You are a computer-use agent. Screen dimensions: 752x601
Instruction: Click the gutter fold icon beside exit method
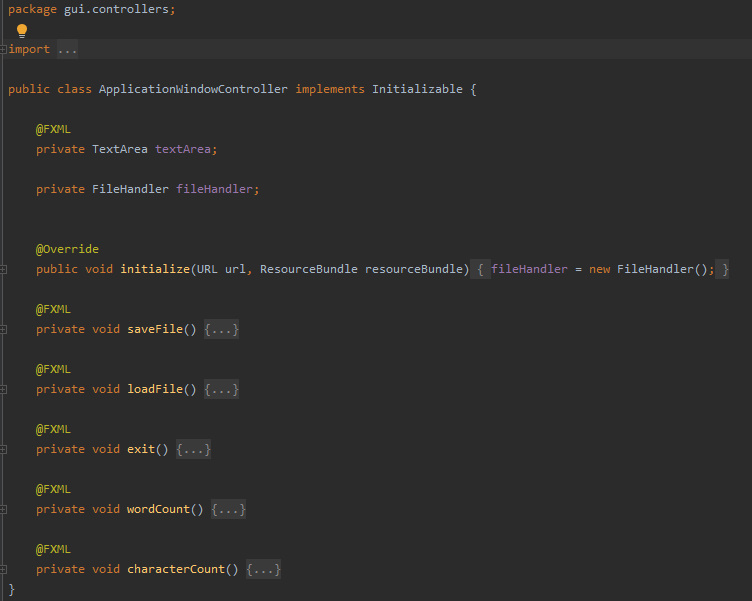point(4,449)
